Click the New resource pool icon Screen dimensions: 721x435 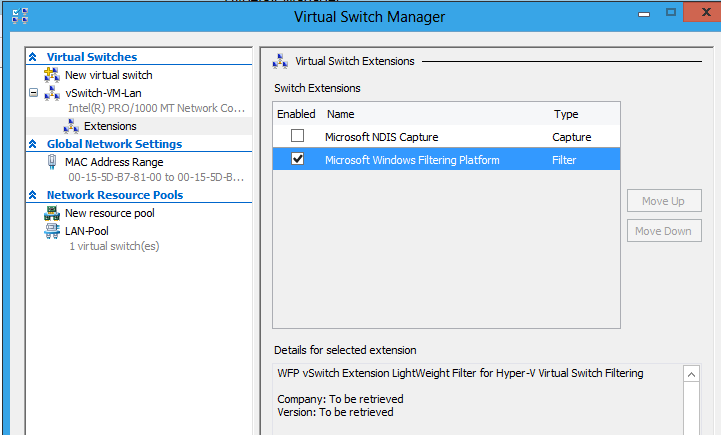(x=52, y=213)
